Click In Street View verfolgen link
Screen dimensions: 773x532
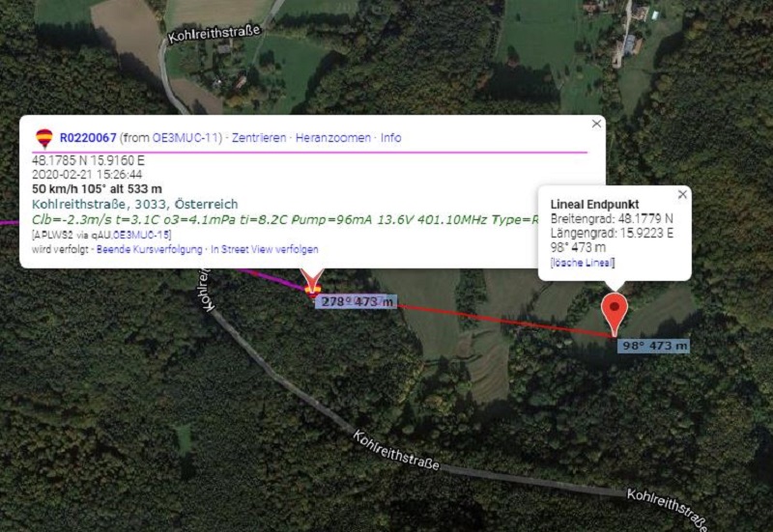point(265,249)
